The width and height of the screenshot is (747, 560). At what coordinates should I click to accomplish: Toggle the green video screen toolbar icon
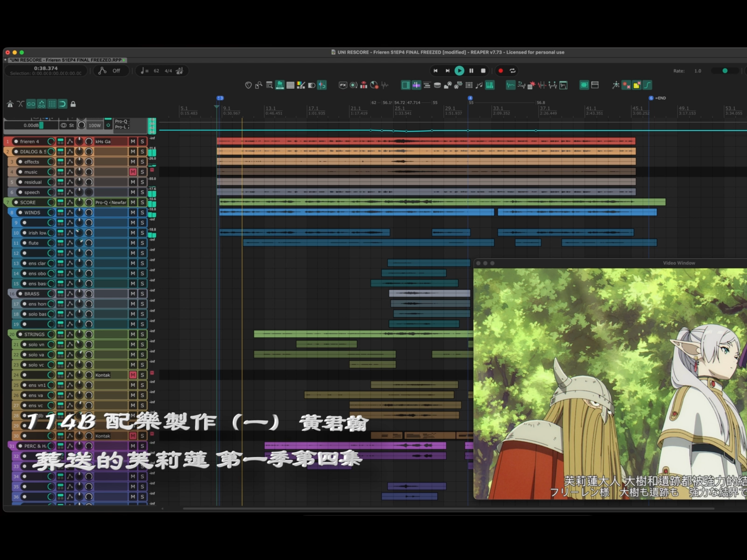(x=584, y=85)
